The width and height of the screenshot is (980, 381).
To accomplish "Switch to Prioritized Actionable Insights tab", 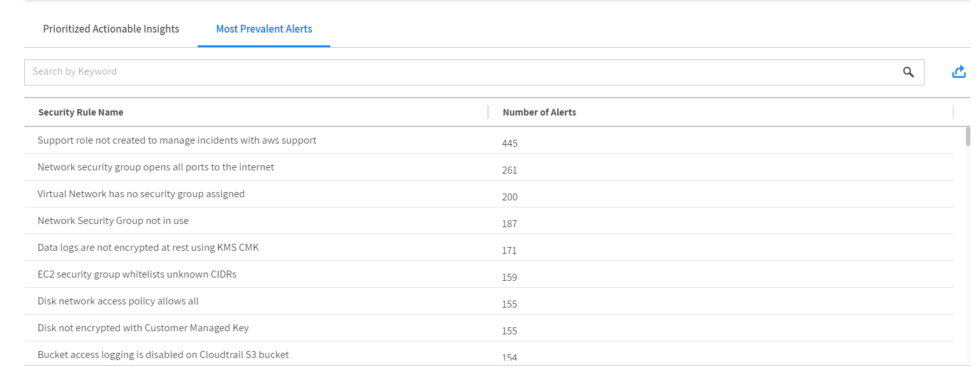I will 111,29.
